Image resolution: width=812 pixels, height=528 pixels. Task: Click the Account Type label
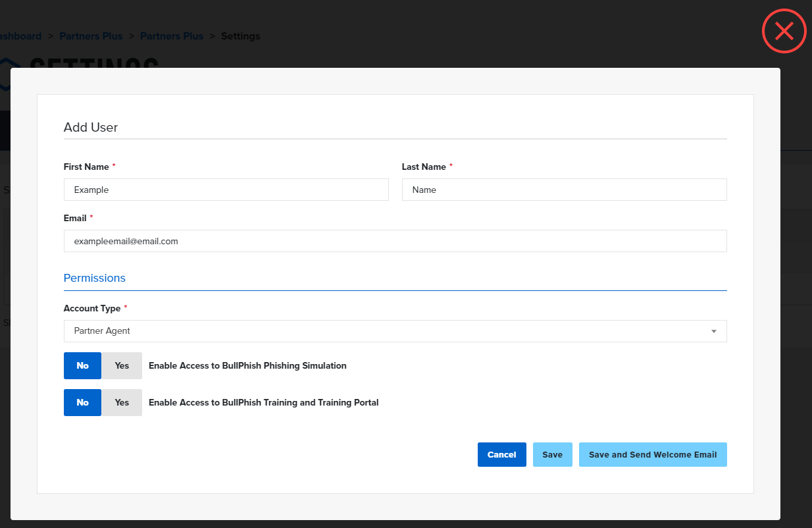point(92,308)
